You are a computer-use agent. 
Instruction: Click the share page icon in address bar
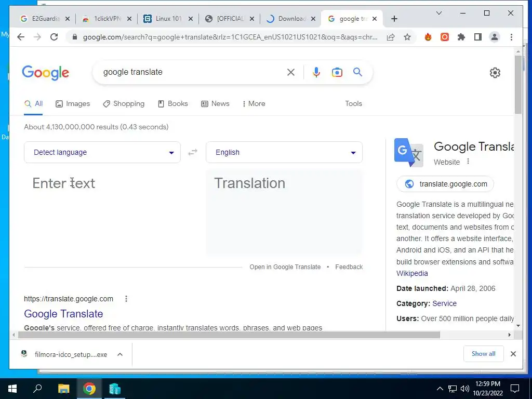point(391,37)
